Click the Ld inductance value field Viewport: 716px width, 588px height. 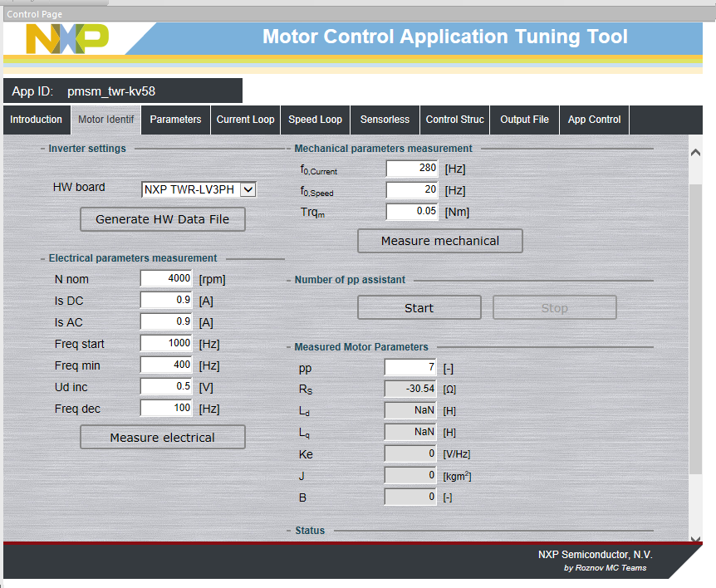(x=410, y=410)
